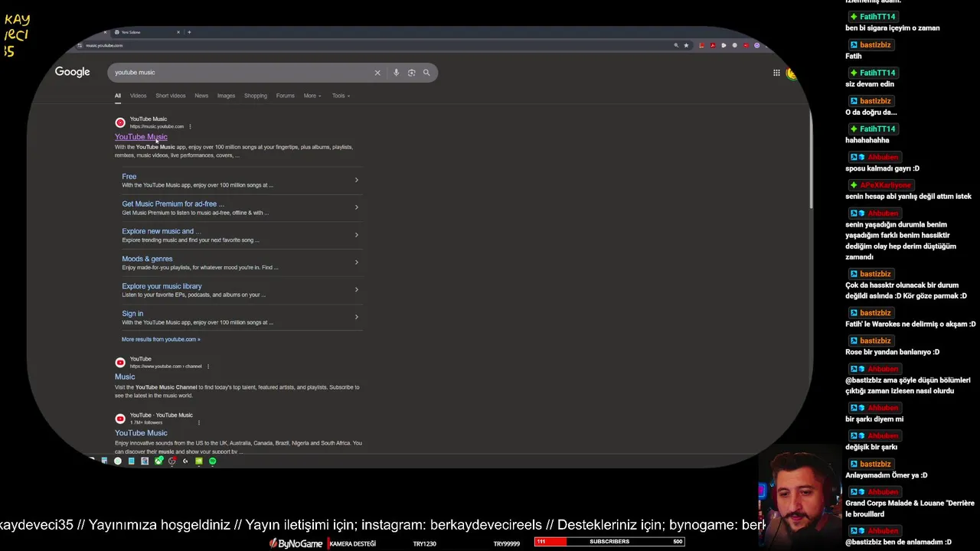The width and height of the screenshot is (980, 551).
Task: Open the Google apps grid
Action: 776,73
